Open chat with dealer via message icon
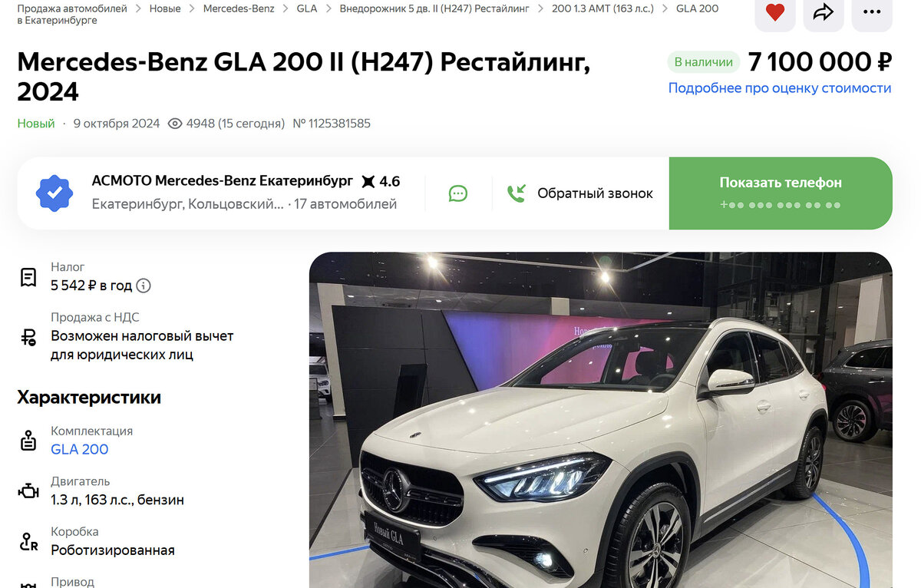The width and height of the screenshot is (921, 588). coord(458,193)
